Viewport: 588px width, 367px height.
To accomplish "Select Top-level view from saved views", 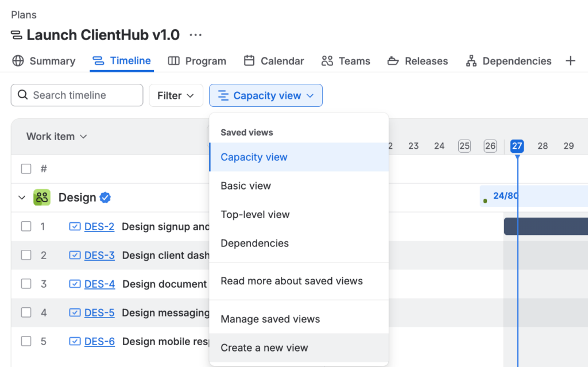I will coord(299,214).
